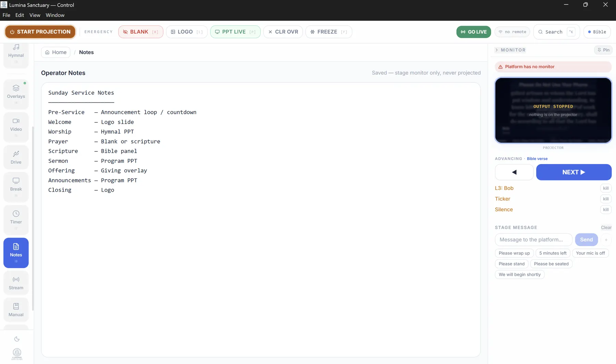Open the Overlays sidebar panel
The image size is (616, 364).
16,94
